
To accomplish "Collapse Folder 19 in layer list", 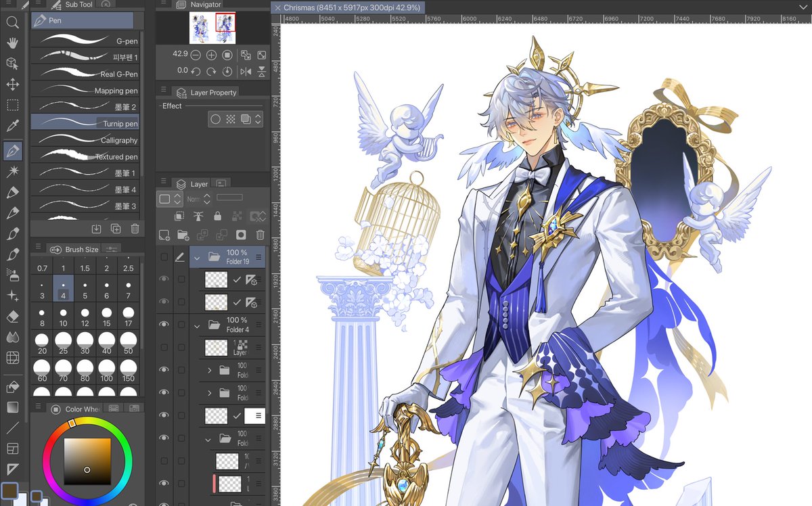I will pyautogui.click(x=196, y=258).
